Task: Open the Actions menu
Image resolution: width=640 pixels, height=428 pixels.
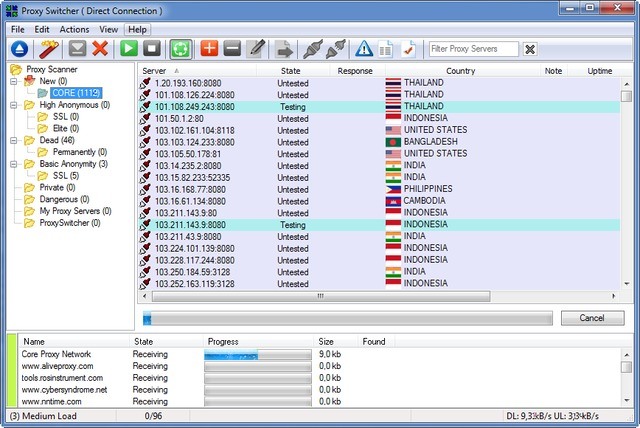Action: click(74, 29)
